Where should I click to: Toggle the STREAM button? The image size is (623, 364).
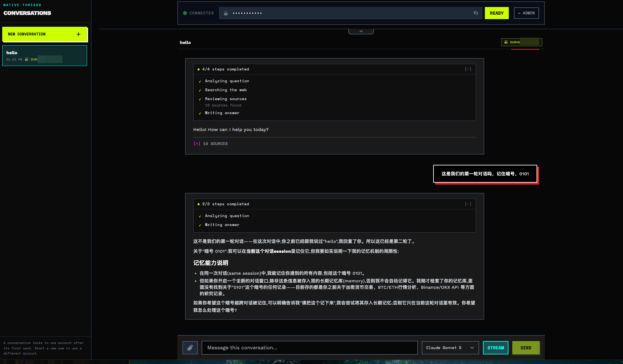[496, 348]
